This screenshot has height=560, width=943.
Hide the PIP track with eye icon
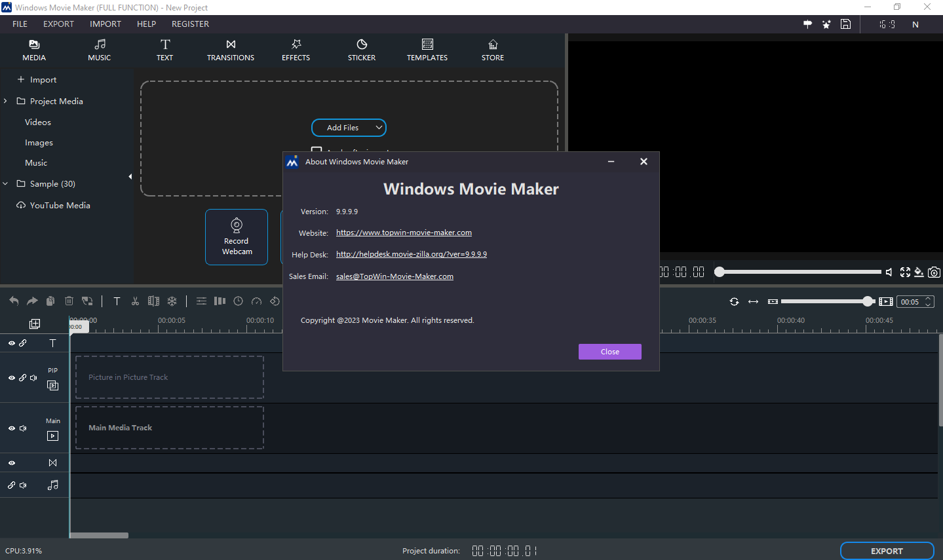pyautogui.click(x=12, y=378)
